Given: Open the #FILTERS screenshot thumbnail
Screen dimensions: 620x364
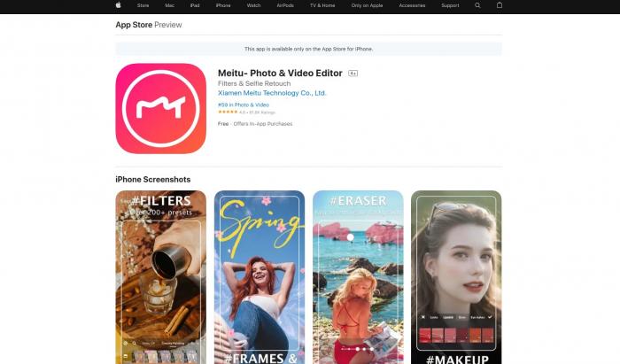Looking at the screenshot, I should (161, 277).
